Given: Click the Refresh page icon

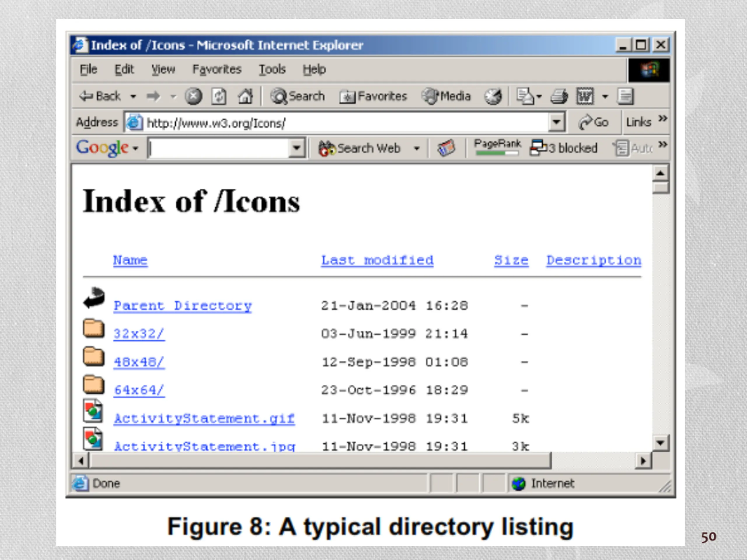Looking at the screenshot, I should point(219,97).
